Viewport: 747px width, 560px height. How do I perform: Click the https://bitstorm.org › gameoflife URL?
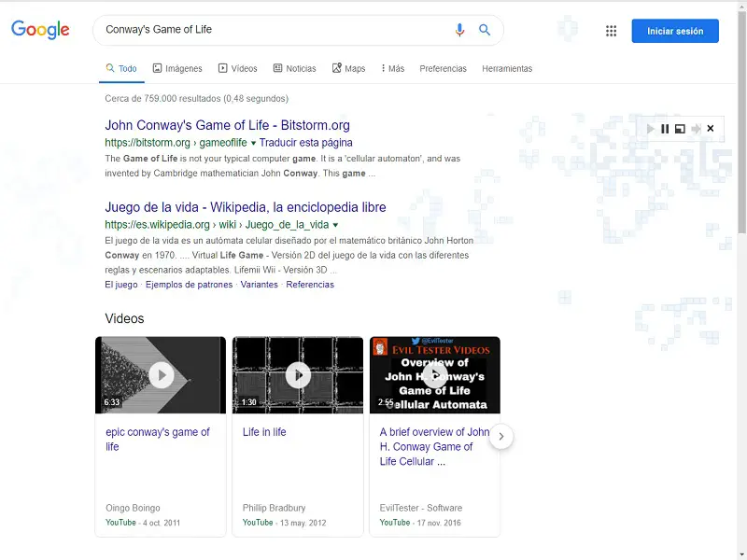(x=176, y=143)
